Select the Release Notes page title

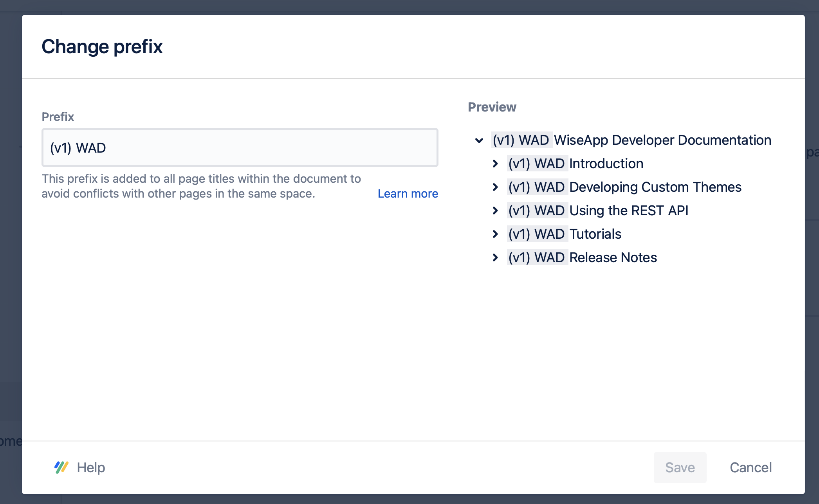pyautogui.click(x=613, y=258)
